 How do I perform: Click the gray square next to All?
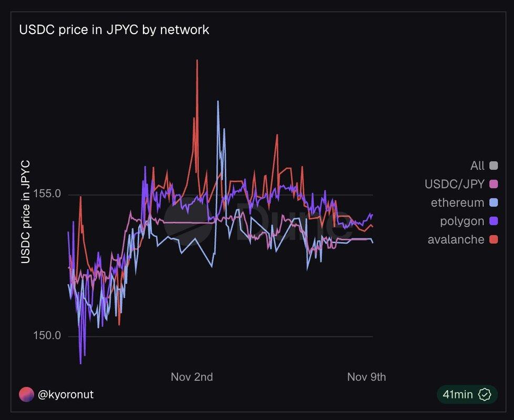[493, 166]
